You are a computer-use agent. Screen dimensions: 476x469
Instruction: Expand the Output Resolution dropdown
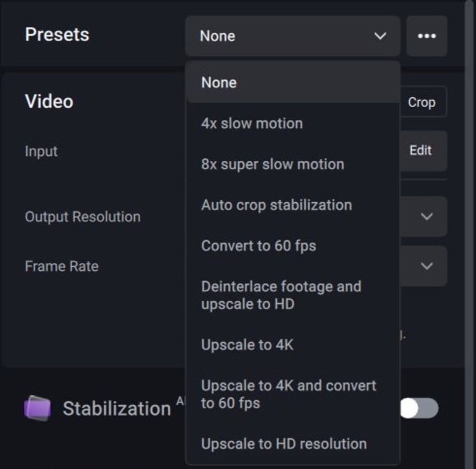click(426, 217)
